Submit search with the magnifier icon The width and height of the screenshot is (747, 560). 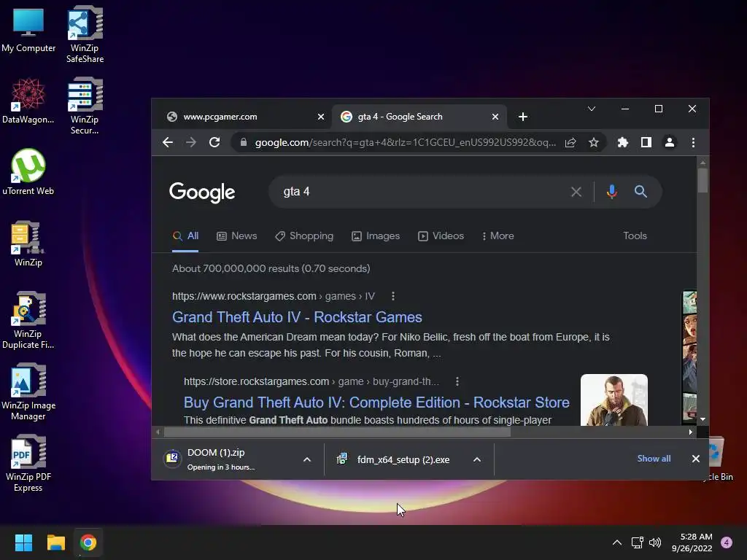pos(640,192)
